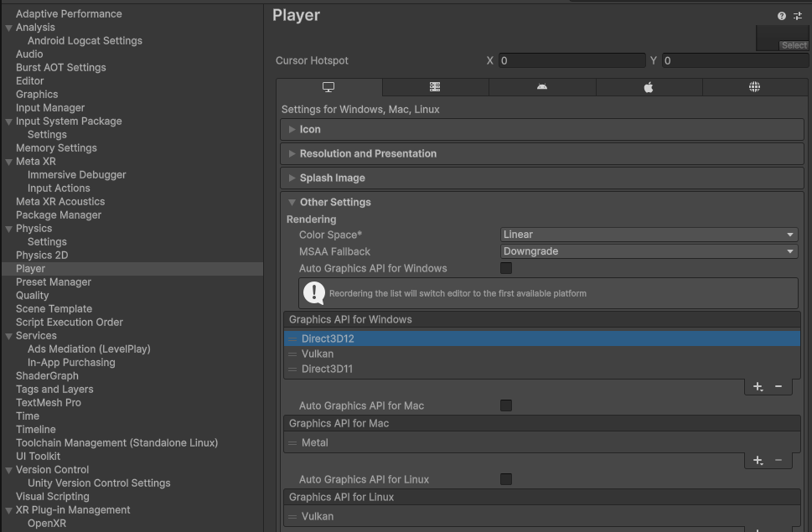Grab the drag handle beside Direct3D12
This screenshot has height=532, width=812.
pyautogui.click(x=292, y=339)
